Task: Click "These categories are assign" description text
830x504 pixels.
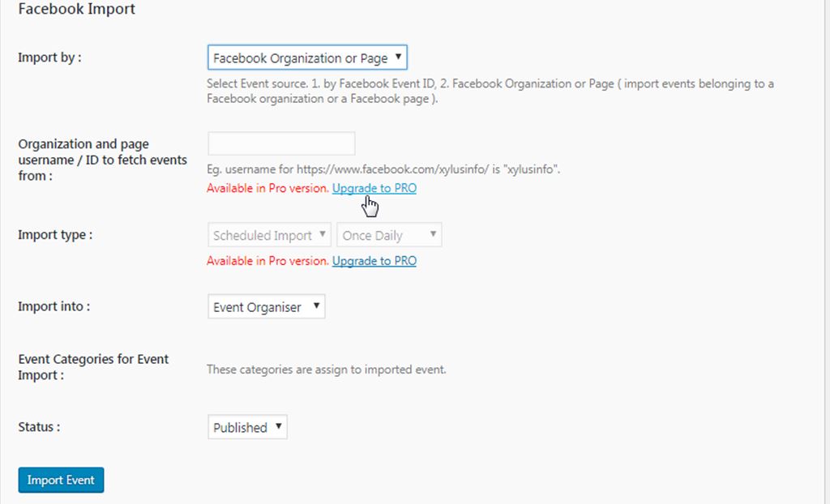Action: click(326, 369)
